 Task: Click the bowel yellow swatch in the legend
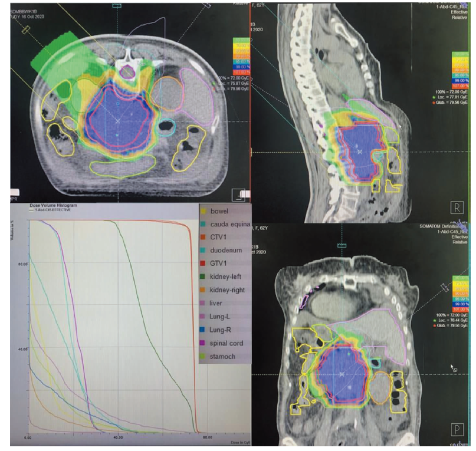coord(203,210)
